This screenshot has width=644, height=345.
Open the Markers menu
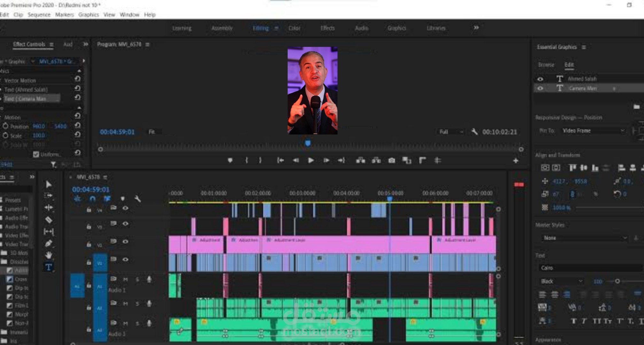64,15
